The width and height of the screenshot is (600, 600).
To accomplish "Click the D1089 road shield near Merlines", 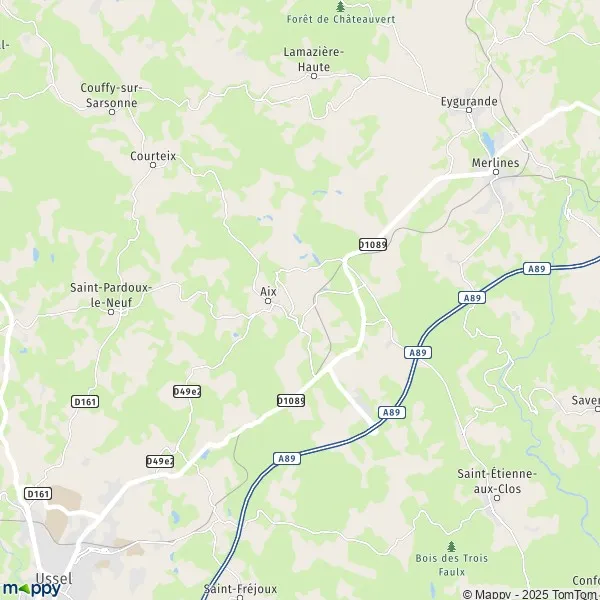I will click(373, 245).
